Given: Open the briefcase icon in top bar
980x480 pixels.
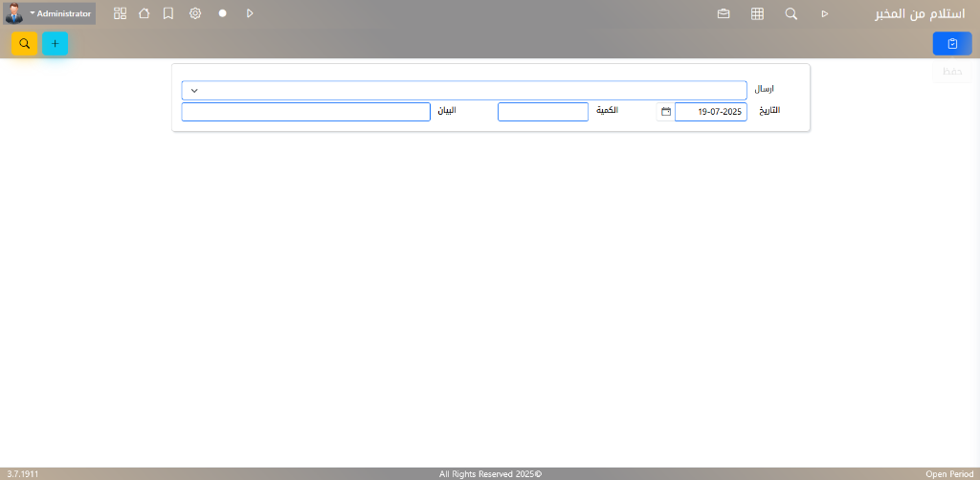Looking at the screenshot, I should tap(724, 14).
